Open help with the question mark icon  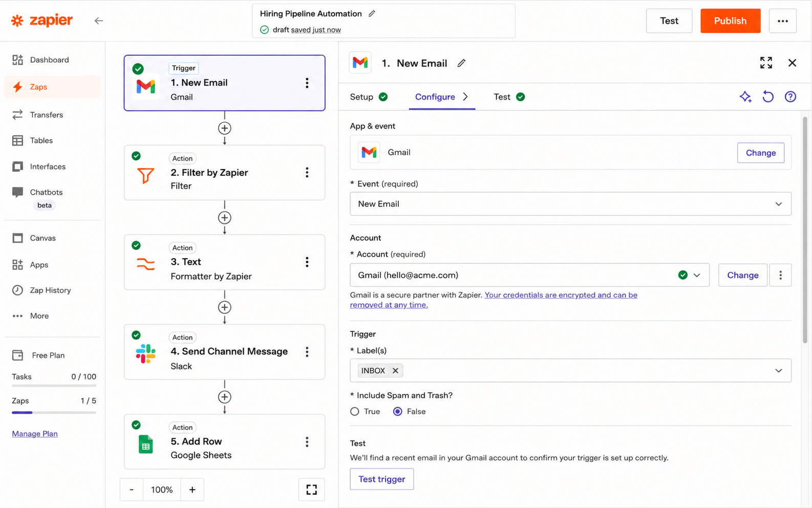[790, 97]
